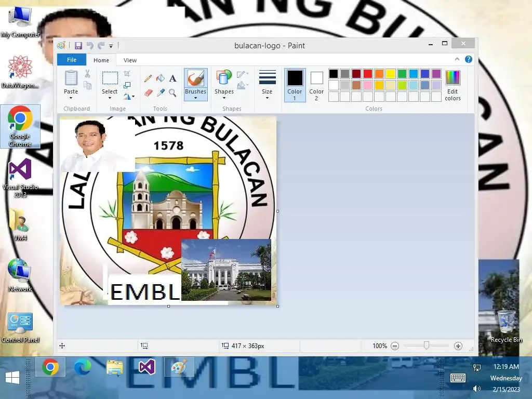Expand the Paste dropdown arrow

point(71,98)
